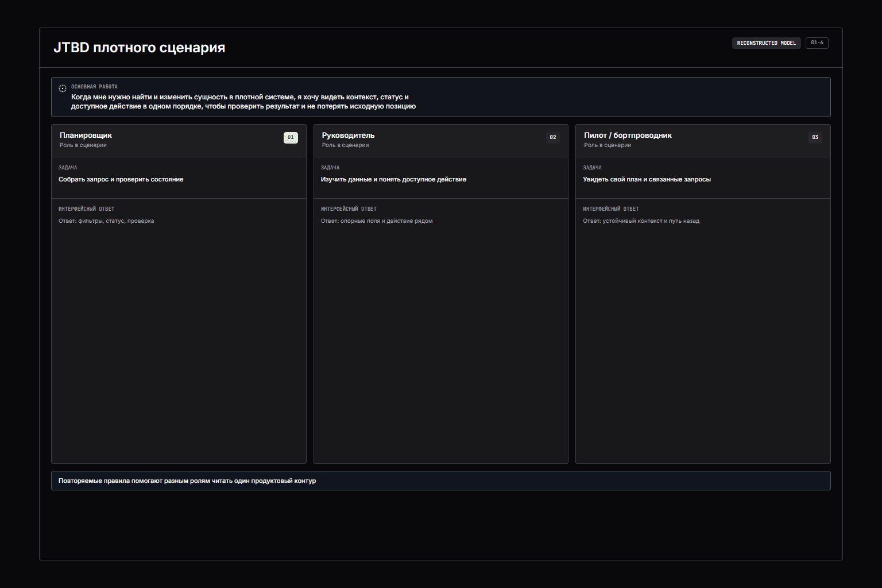Image resolution: width=882 pixels, height=588 pixels.
Task: Click the dashed circle icon beside Основная работа
Action: [63, 88]
